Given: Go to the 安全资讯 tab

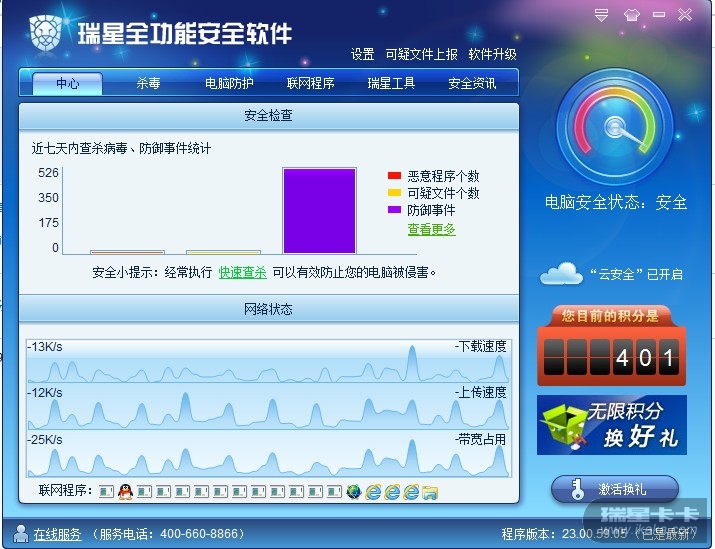Looking at the screenshot, I should [x=472, y=83].
